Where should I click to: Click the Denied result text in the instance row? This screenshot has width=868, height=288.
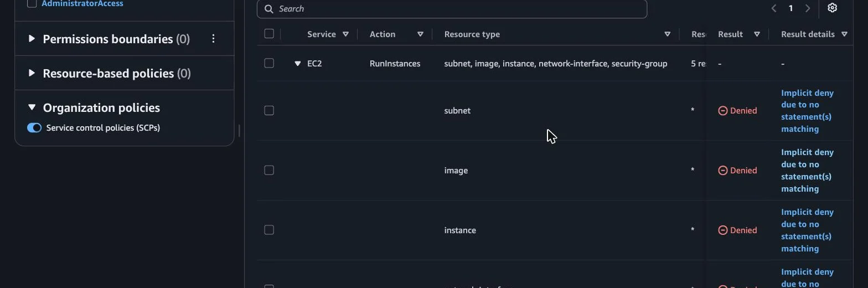pos(743,230)
